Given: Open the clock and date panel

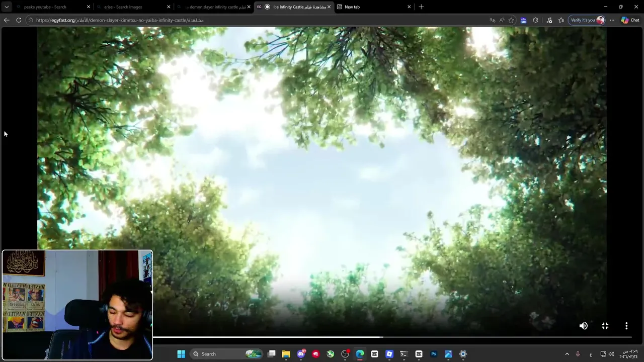Looking at the screenshot, I should pyautogui.click(x=629, y=354).
